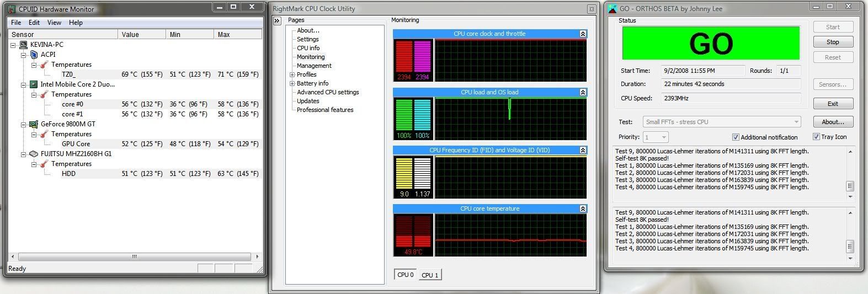Select the GPU Core temperature row
The width and height of the screenshot is (868, 294).
160,144
